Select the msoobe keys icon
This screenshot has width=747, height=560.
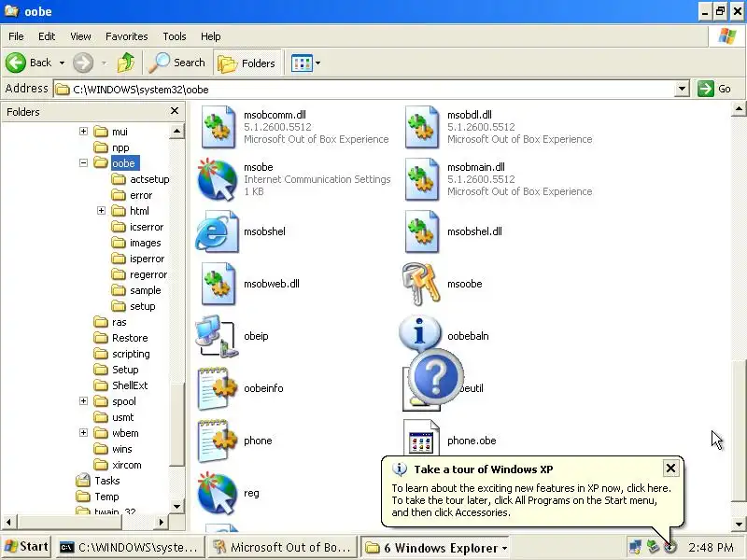pyautogui.click(x=421, y=285)
